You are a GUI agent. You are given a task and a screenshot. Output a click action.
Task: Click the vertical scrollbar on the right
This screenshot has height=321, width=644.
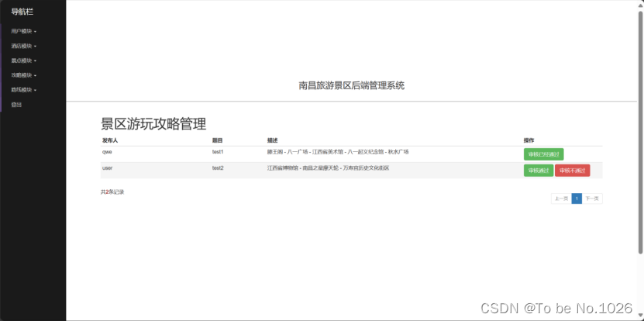click(640, 132)
